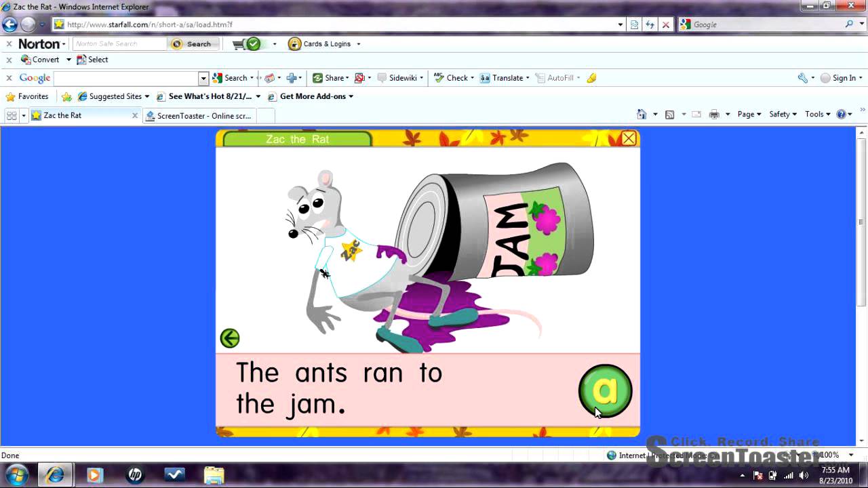868x488 pixels.
Task: Click the green back arrow in the story
Action: tap(230, 338)
